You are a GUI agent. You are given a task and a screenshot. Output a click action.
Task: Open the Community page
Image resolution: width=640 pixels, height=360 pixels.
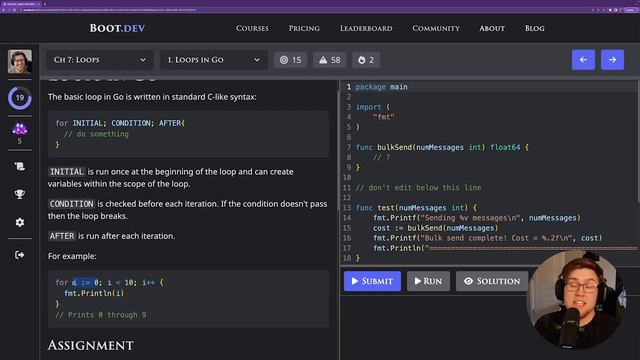(x=436, y=28)
